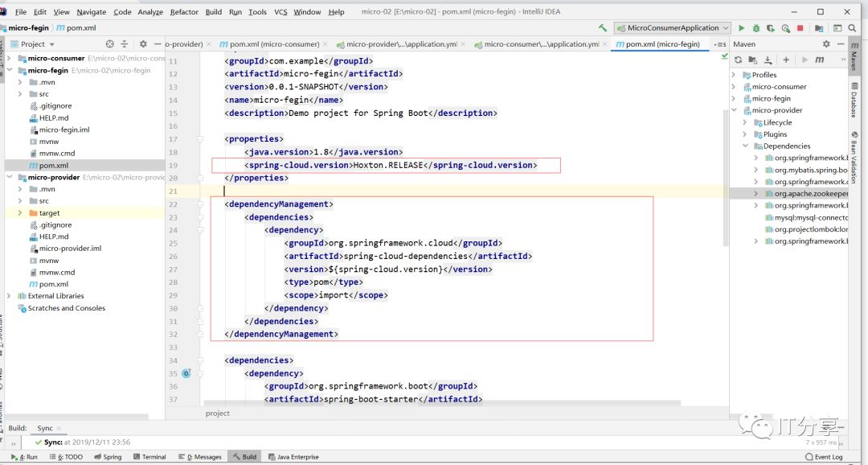The height and width of the screenshot is (465, 868).
Task: Expand Profiles in the Maven panel
Action: coord(734,75)
